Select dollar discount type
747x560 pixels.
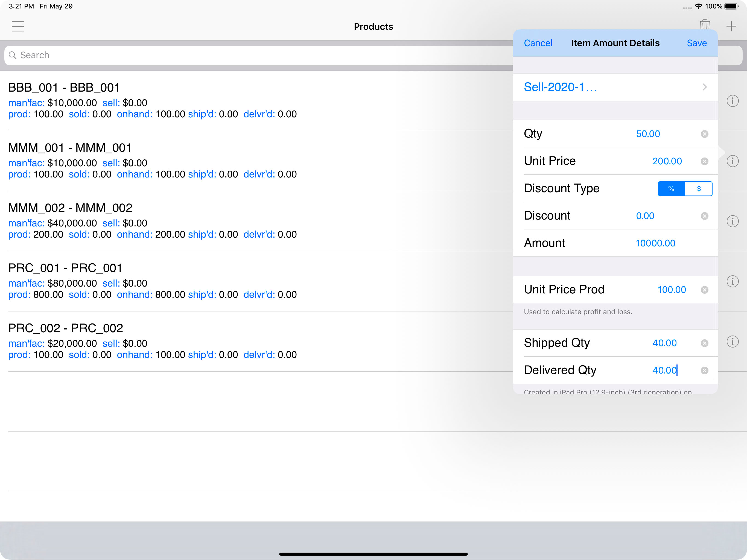(699, 189)
